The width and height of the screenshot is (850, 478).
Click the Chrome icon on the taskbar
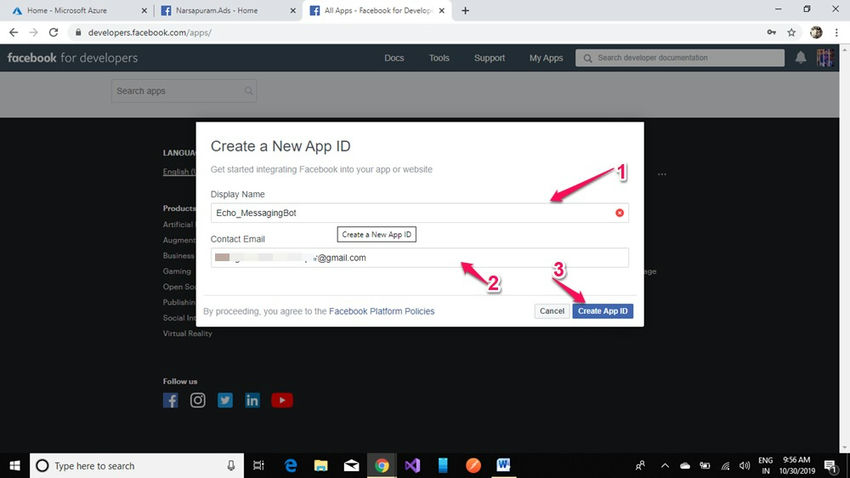coord(382,466)
